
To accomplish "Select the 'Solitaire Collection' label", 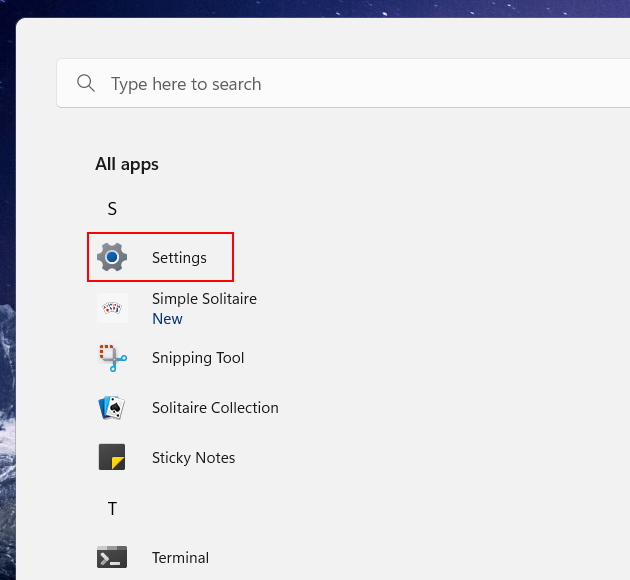I will [x=215, y=408].
